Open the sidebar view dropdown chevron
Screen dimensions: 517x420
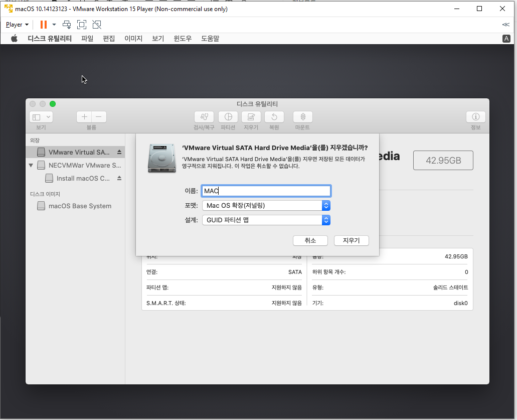[48, 117]
